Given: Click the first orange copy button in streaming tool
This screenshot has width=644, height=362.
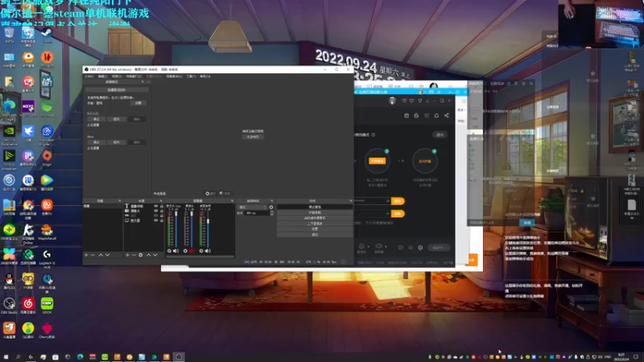Looking at the screenshot, I should (x=398, y=200).
